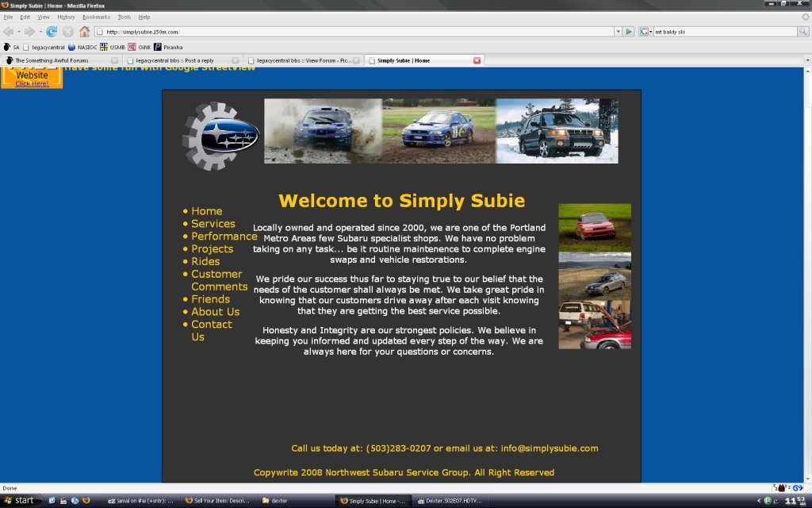Click the Show Desktop quick launch icon
Viewport: 812px width, 508px height.
click(x=52, y=501)
